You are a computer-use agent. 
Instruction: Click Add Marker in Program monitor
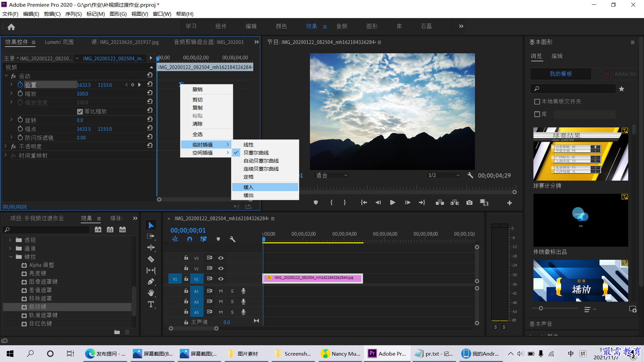316,202
